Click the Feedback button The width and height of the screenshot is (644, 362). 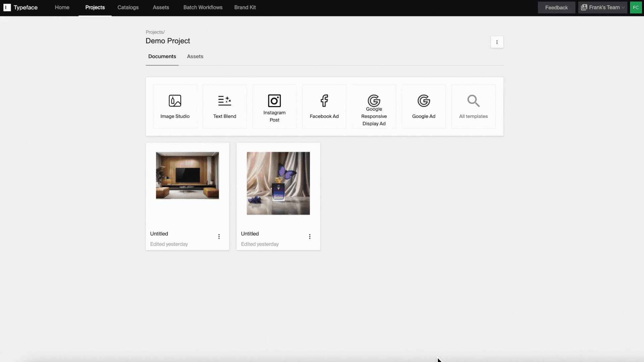[x=556, y=7]
